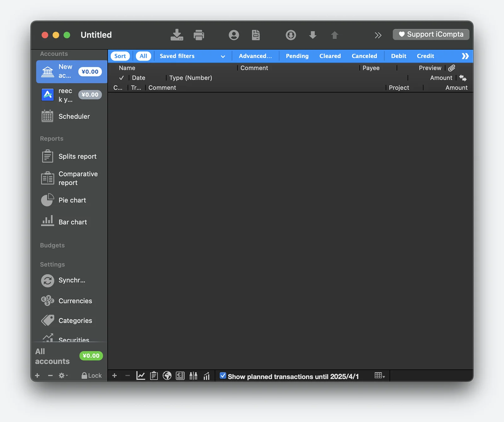Click the printer icon in toolbar
This screenshot has width=504, height=422.
[x=199, y=35]
